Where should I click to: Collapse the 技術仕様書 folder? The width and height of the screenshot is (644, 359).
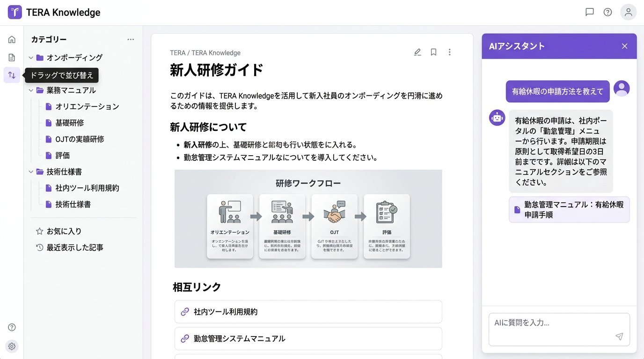pos(31,172)
